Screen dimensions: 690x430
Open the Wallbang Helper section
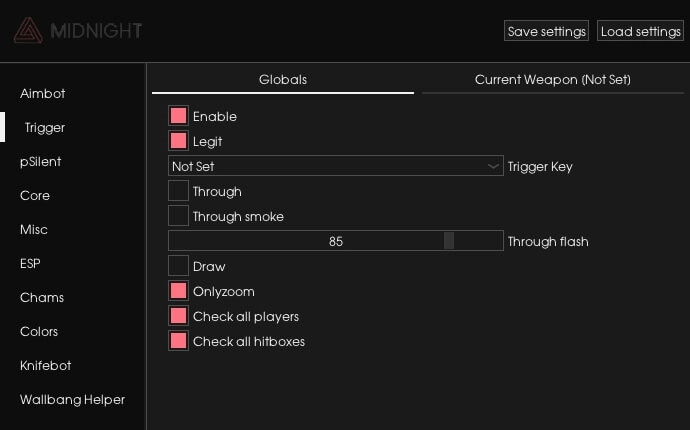pyautogui.click(x=72, y=399)
